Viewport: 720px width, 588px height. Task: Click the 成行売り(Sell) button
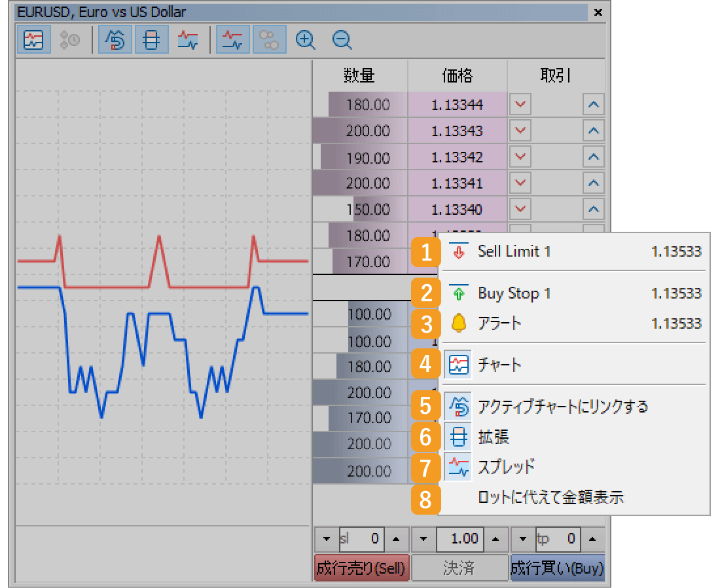point(361,568)
